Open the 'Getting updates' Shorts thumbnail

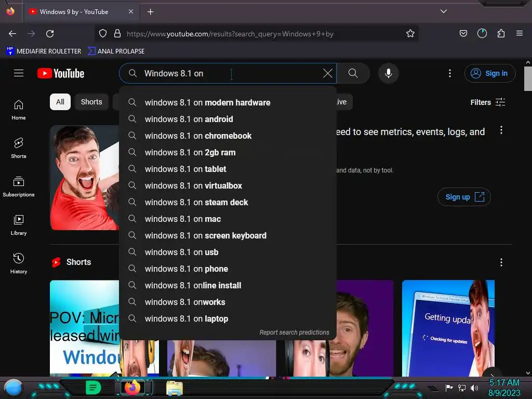pos(448,328)
